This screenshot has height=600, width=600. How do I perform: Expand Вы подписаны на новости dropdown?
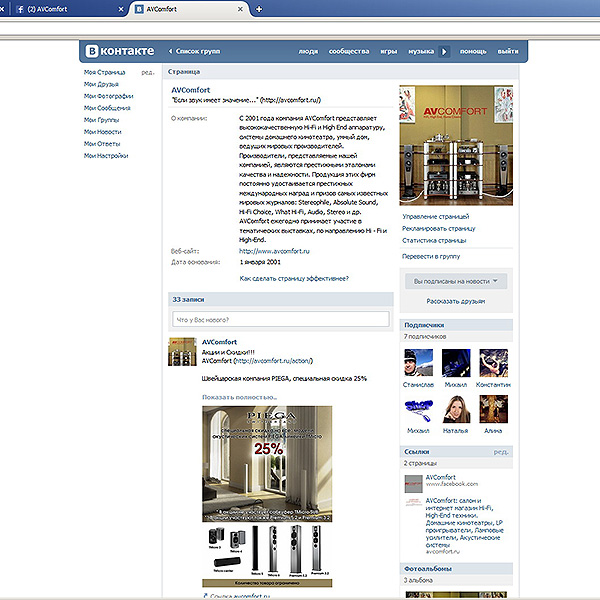point(456,281)
